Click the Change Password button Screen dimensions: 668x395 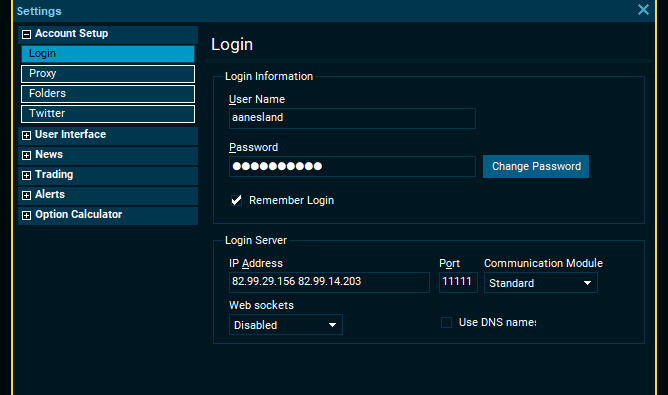click(536, 166)
